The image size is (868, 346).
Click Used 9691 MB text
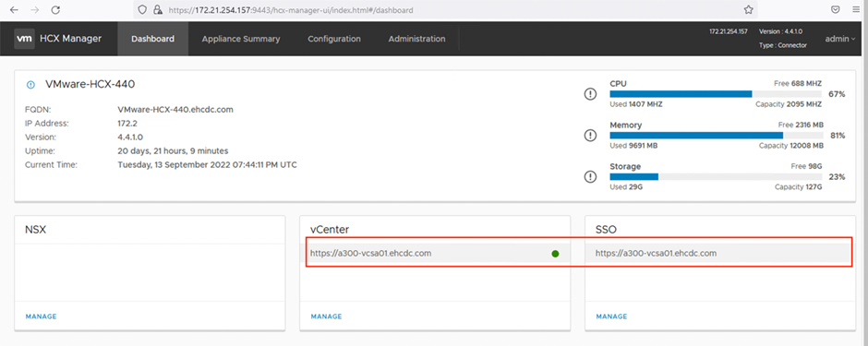[x=633, y=146]
